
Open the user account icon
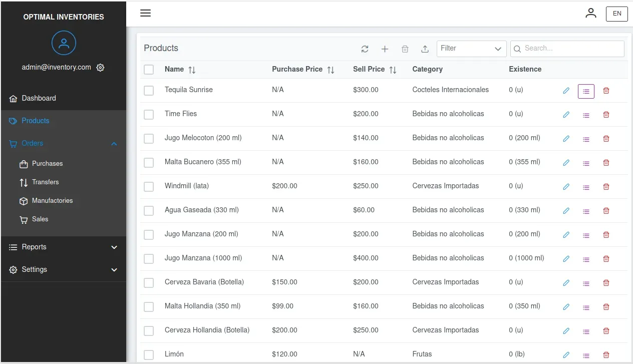coord(591,14)
